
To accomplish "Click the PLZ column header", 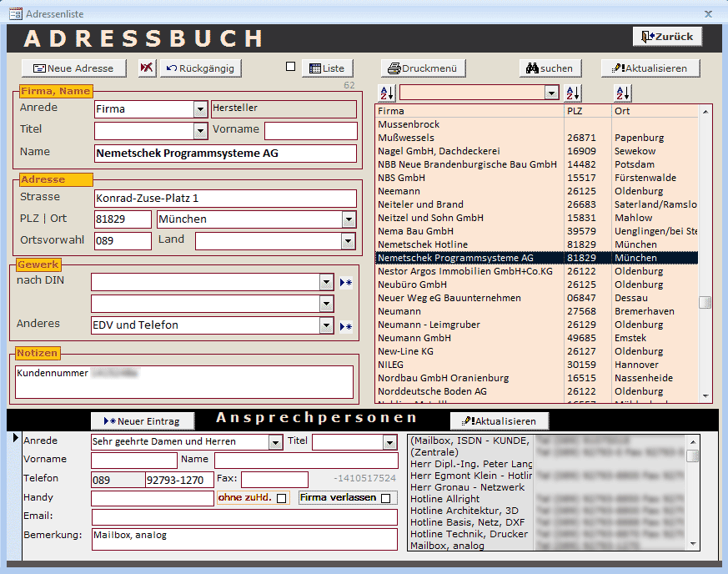I will (x=588, y=111).
